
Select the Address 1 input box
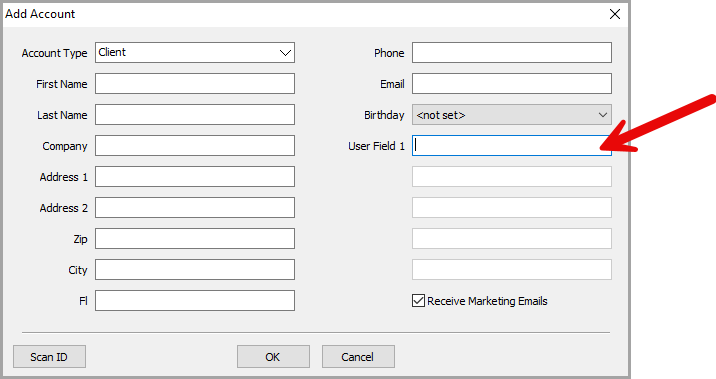coord(195,177)
